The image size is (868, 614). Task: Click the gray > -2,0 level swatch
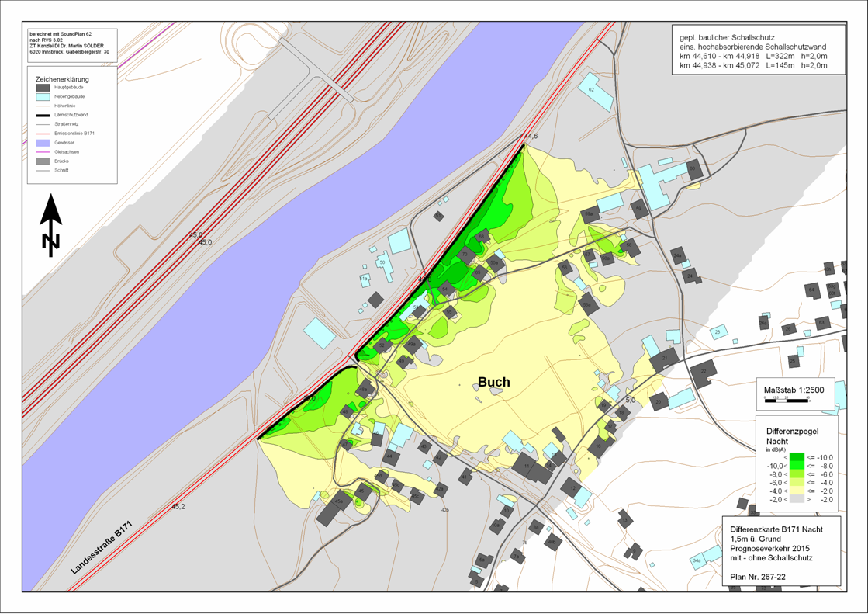[x=797, y=499]
